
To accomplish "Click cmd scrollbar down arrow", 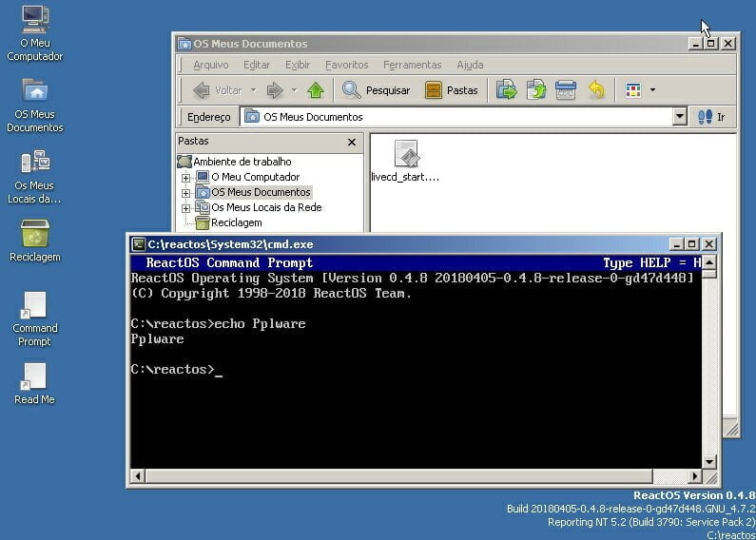I will [x=709, y=461].
